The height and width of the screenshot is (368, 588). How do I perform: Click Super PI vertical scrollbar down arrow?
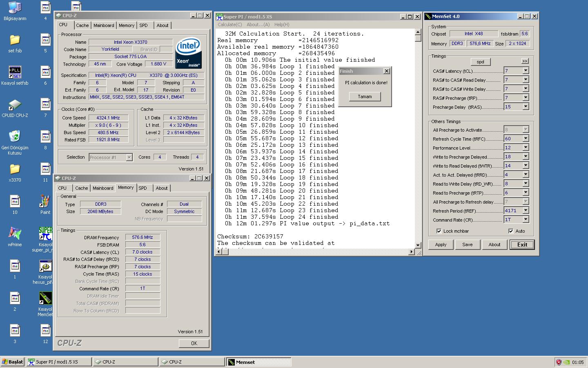(x=418, y=245)
